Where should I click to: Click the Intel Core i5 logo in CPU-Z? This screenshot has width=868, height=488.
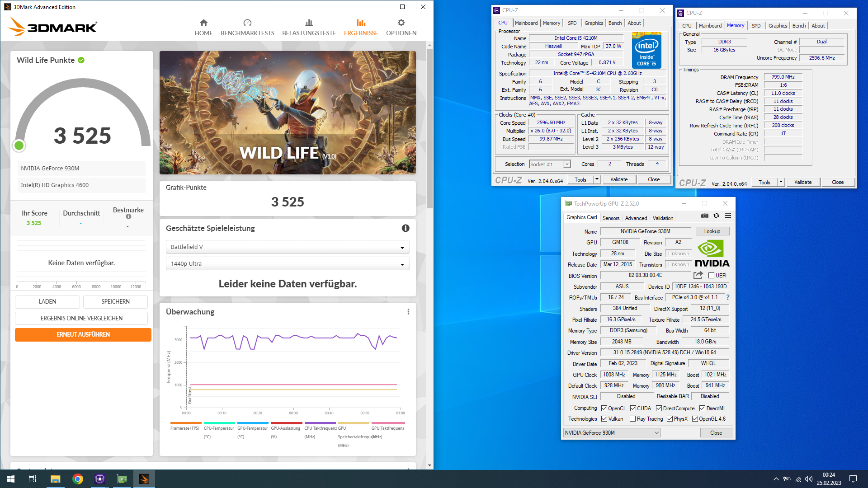click(x=646, y=50)
